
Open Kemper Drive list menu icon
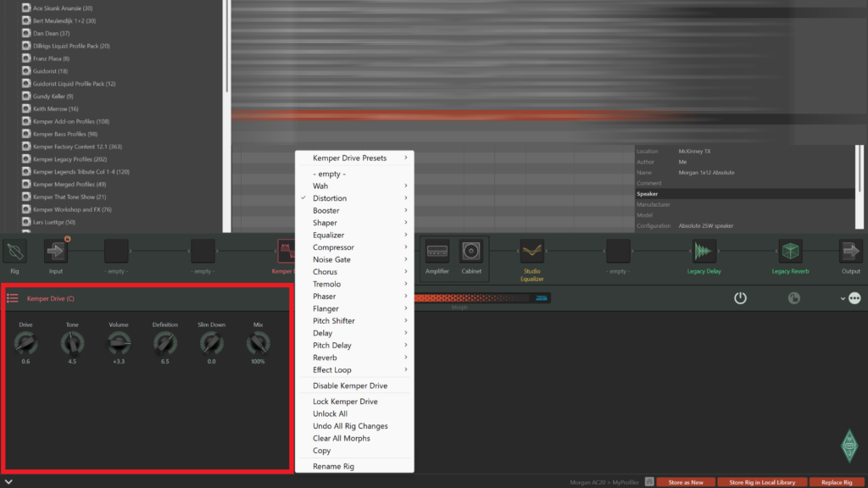[x=13, y=298]
